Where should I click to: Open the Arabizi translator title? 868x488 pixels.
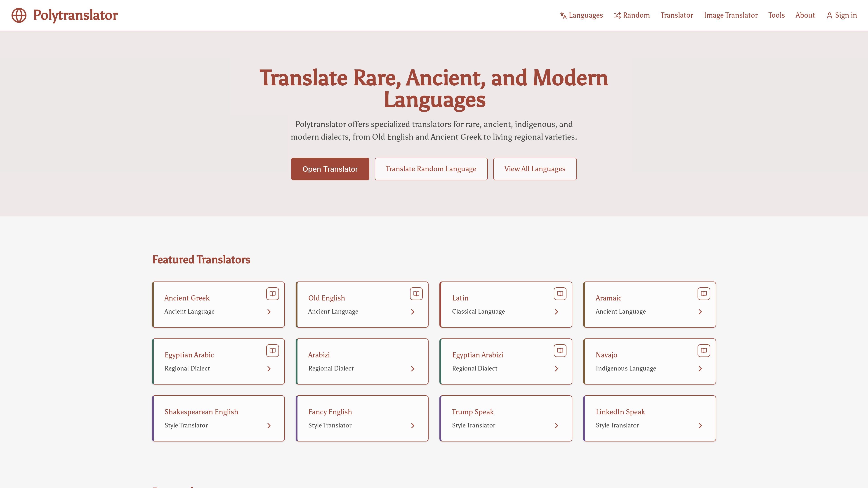click(319, 355)
